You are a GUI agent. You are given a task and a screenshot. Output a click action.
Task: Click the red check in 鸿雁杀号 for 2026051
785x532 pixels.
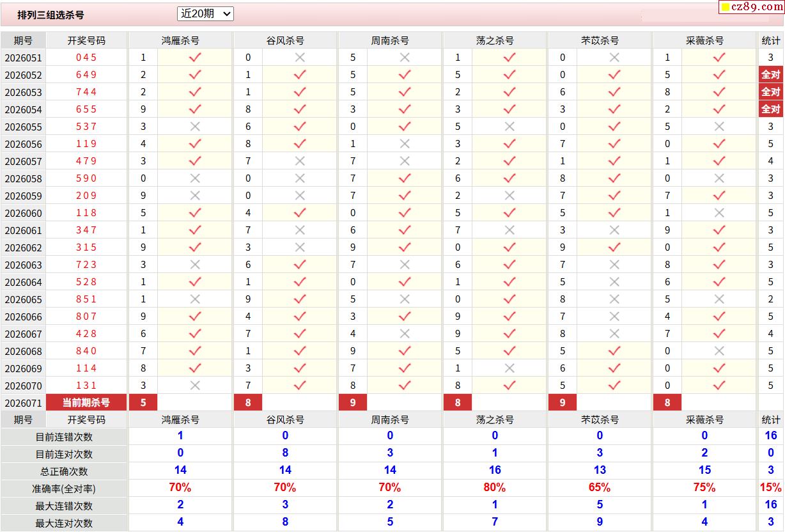[x=195, y=58]
